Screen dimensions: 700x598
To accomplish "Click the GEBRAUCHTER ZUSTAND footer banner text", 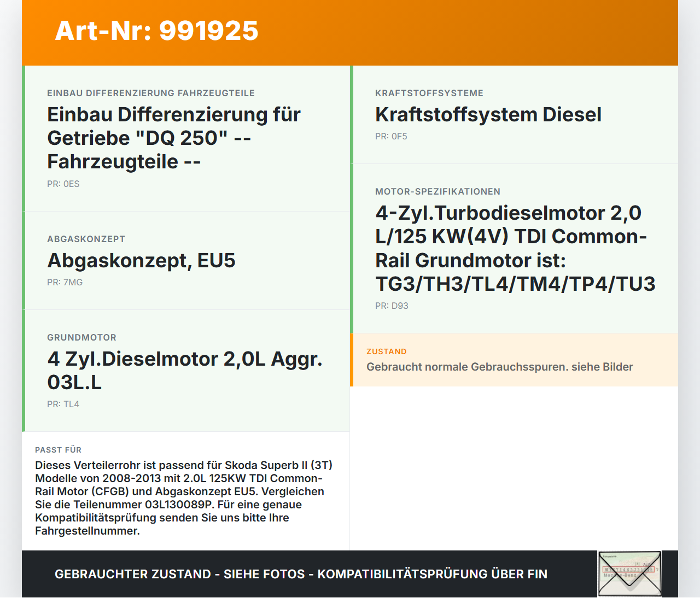I will (301, 574).
